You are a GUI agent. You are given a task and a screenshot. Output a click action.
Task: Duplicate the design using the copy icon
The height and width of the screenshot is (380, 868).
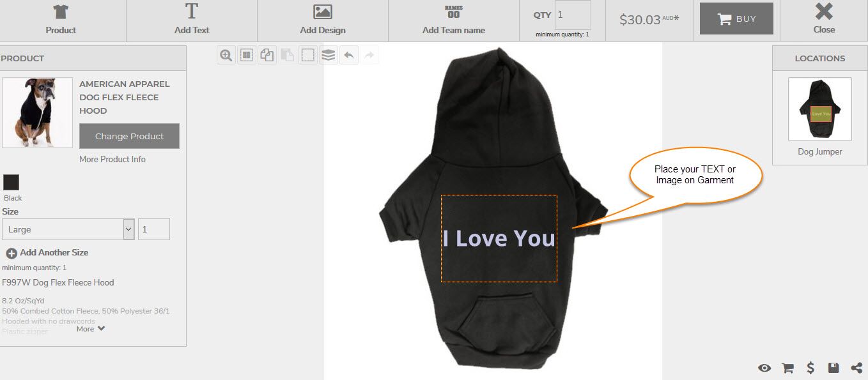(x=267, y=55)
